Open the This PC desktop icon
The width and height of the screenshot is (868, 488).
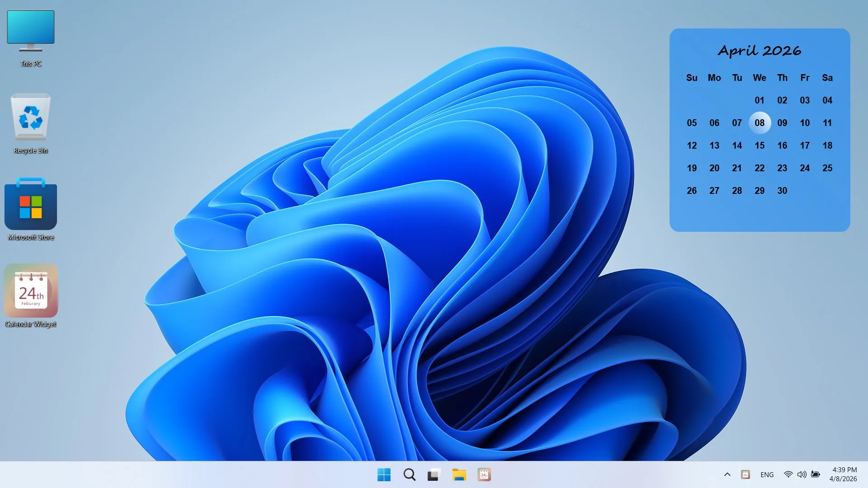pyautogui.click(x=31, y=39)
